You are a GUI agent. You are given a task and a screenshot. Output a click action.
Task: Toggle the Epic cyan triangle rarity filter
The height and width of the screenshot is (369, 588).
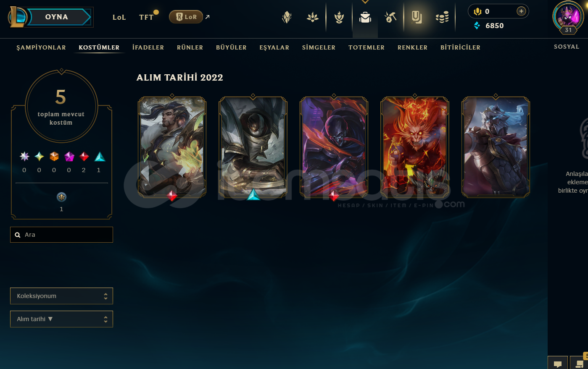(x=100, y=157)
